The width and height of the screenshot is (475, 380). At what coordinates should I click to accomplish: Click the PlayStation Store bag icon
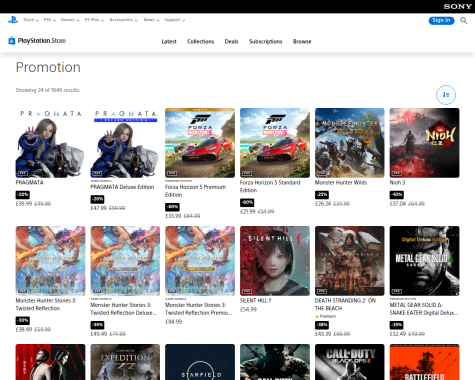point(12,41)
